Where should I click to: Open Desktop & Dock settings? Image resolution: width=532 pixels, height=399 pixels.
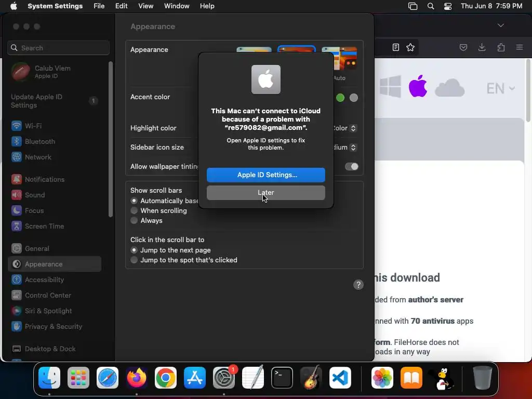coord(54,349)
